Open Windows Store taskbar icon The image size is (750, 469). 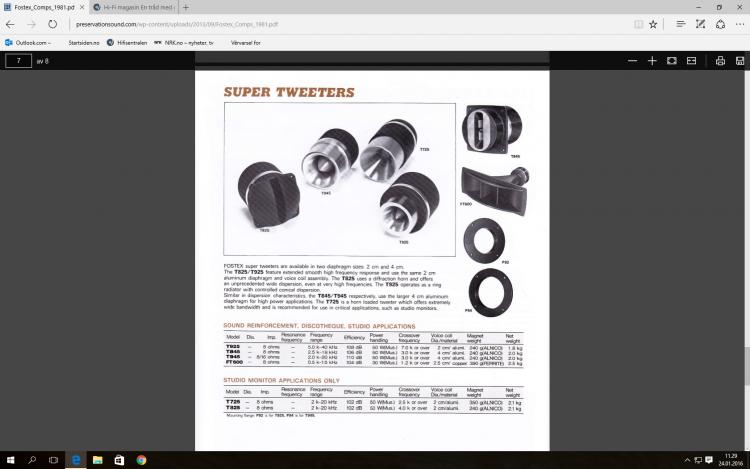tap(119, 460)
